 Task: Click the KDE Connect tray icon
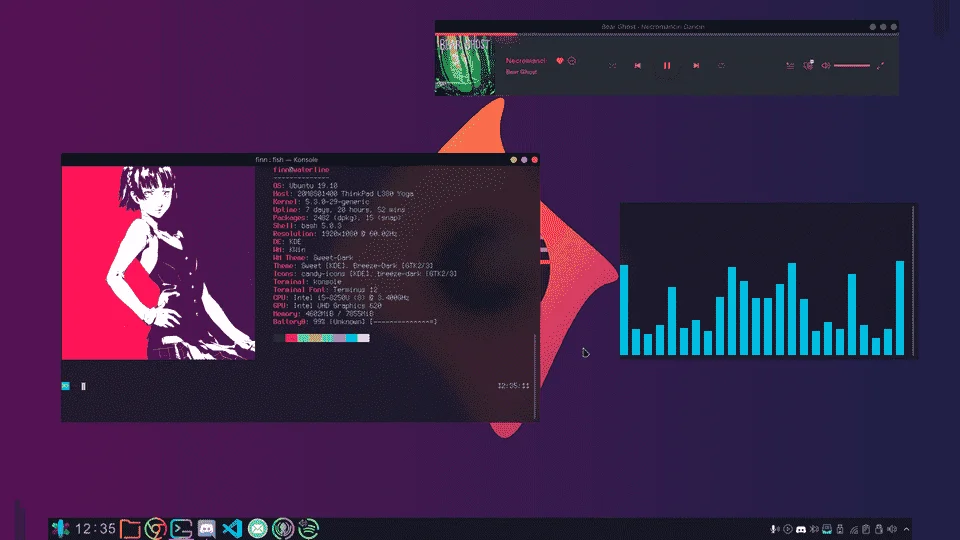click(827, 529)
